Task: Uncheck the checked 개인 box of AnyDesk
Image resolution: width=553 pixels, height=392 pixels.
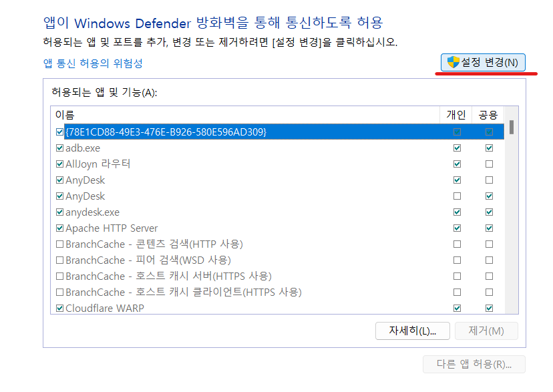Action: point(457,180)
